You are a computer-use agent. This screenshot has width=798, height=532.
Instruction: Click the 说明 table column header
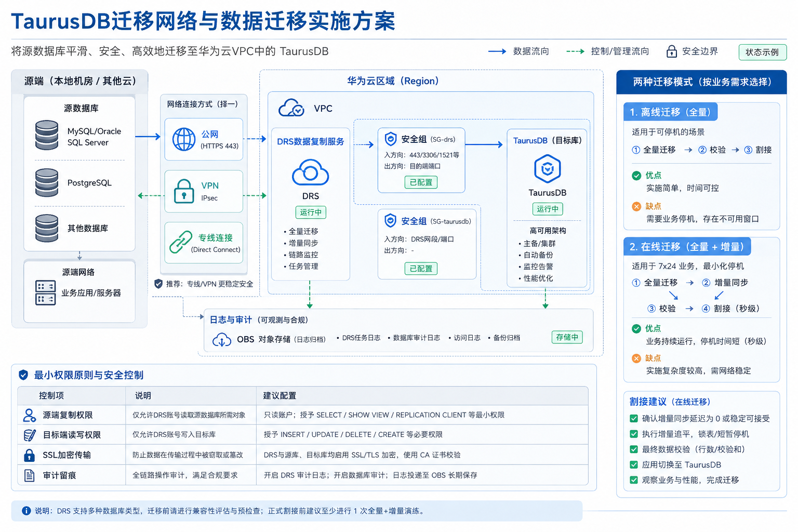click(143, 395)
